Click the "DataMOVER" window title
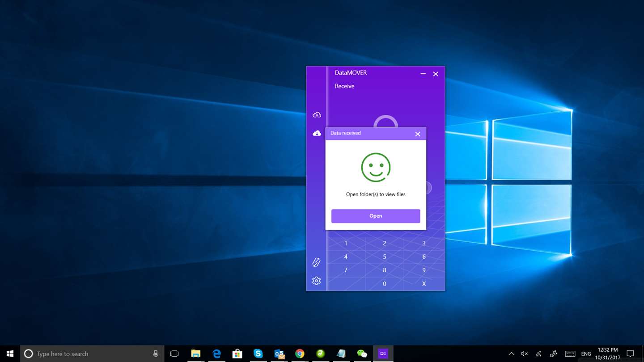Viewport: 644px width, 362px height. point(351,73)
